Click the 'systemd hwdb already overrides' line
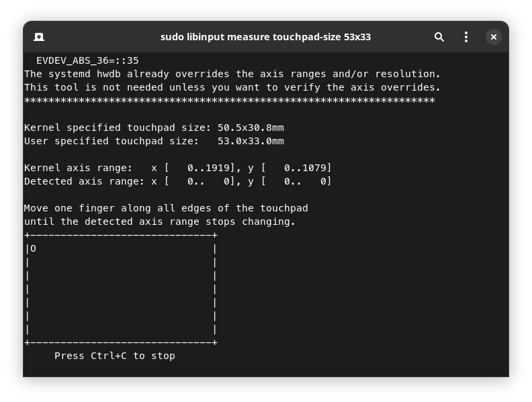Image resolution: width=532 pixels, height=402 pixels. coord(232,74)
